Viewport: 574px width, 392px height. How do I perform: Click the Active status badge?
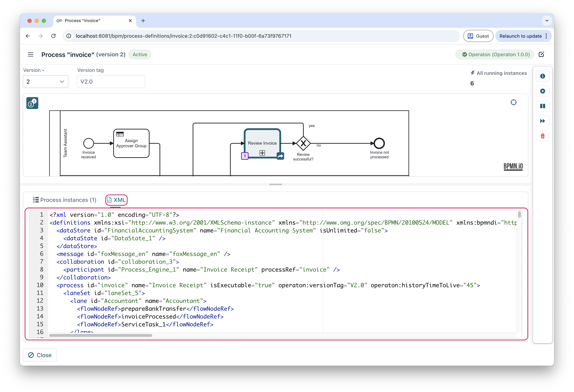point(140,54)
